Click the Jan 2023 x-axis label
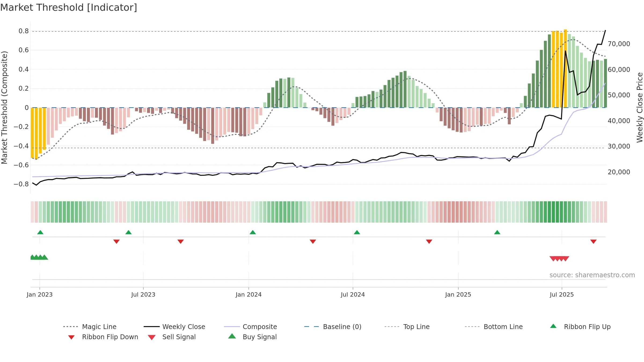The width and height of the screenshot is (644, 362). pos(40,295)
